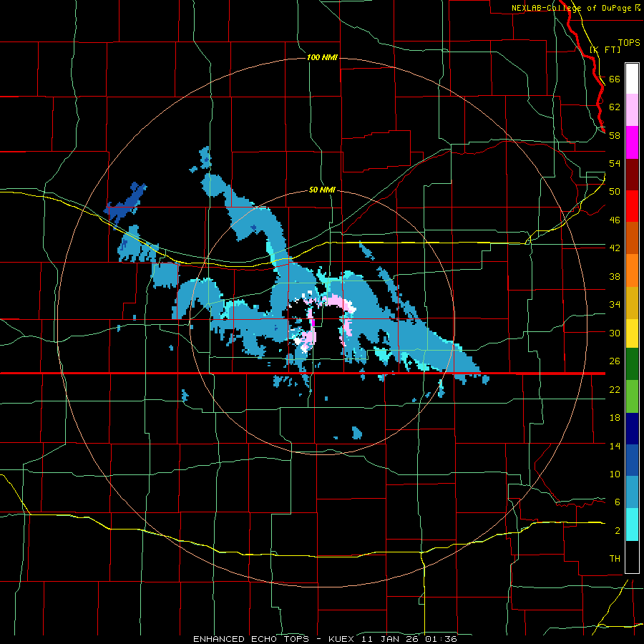Click the 10 legend value

pyautogui.click(x=615, y=474)
